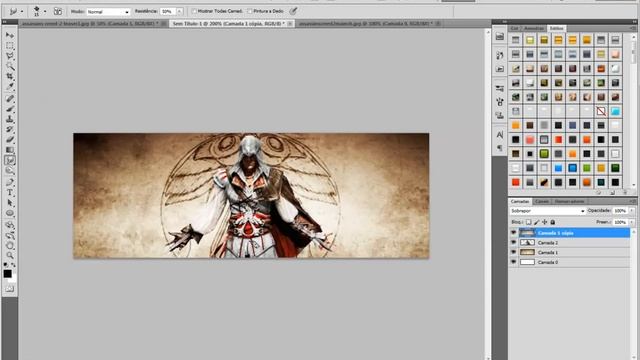Select the Eraser tool
Screen dimensions: 640x360
(10, 140)
